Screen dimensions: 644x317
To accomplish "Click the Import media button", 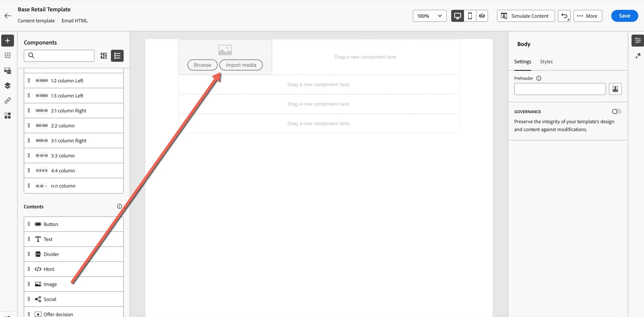I will click(241, 65).
